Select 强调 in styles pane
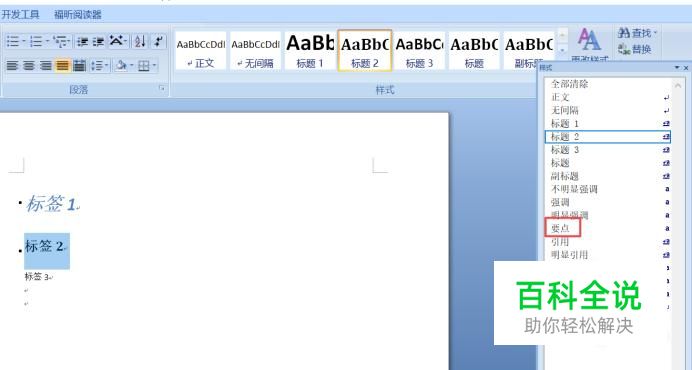Viewport: 692px width, 370px height. 608,203
